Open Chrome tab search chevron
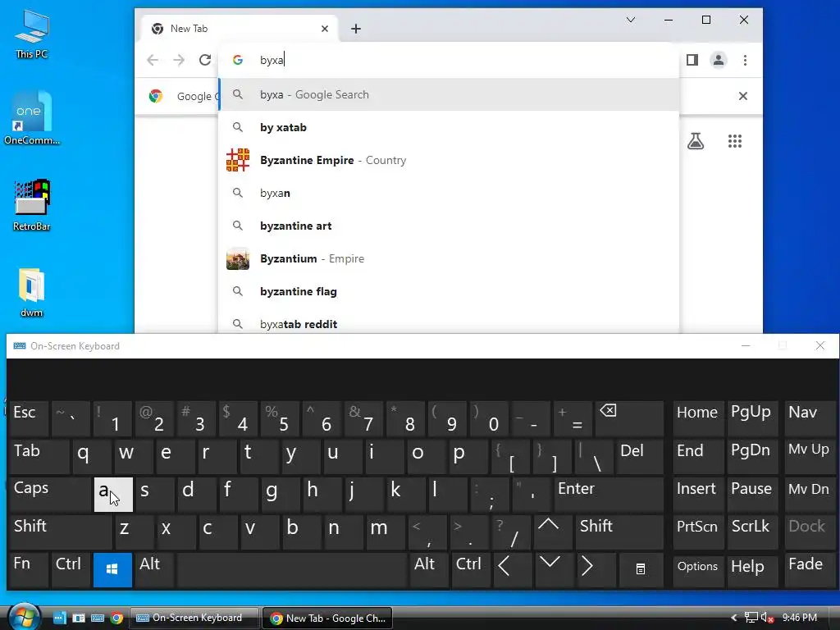The height and width of the screenshot is (630, 840). click(x=631, y=20)
